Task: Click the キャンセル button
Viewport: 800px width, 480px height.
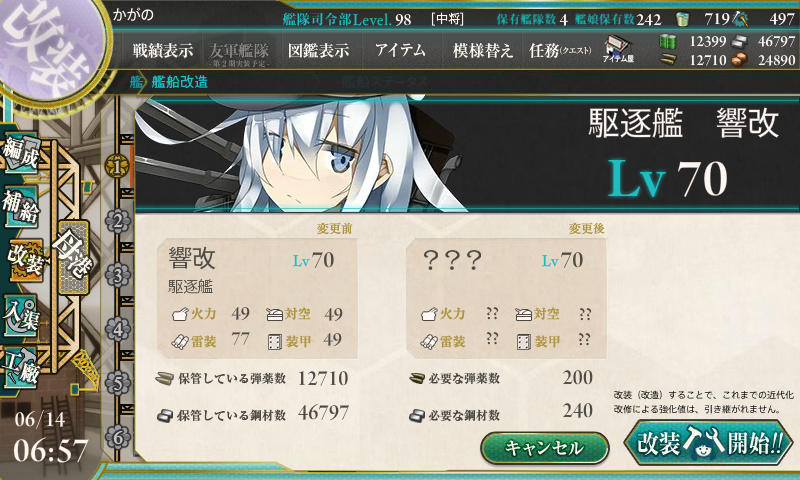Action: pyautogui.click(x=544, y=448)
